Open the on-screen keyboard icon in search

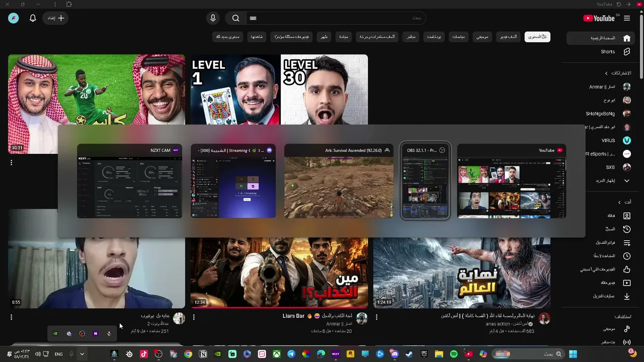[253, 18]
